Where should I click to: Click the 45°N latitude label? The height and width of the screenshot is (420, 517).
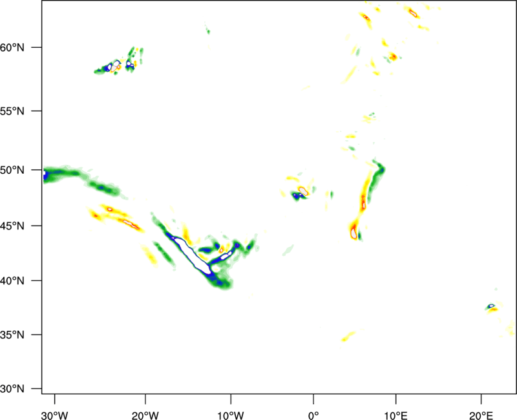pos(12,226)
